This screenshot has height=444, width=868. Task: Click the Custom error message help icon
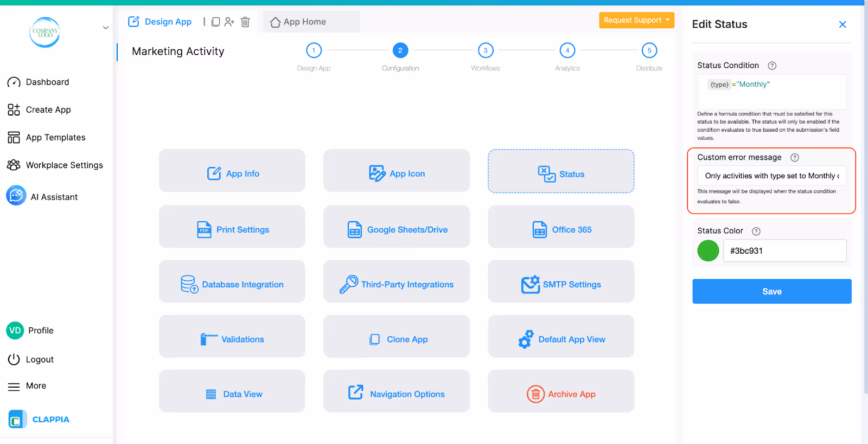(x=795, y=158)
